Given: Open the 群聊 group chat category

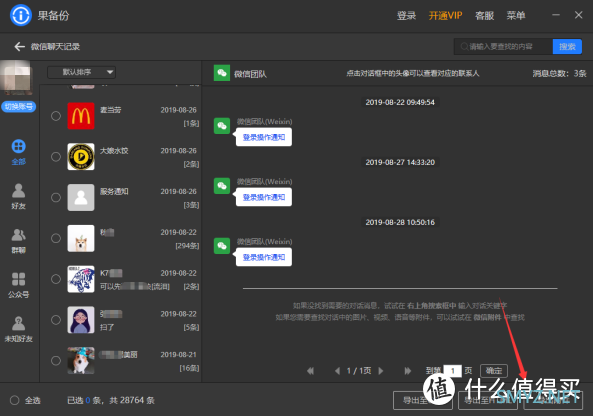Looking at the screenshot, I should tap(19, 235).
